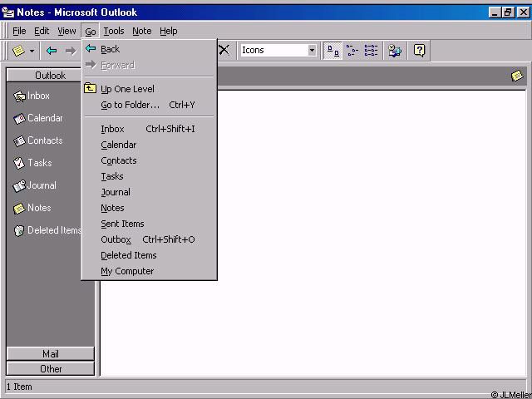This screenshot has height=399, width=532.
Task: Open the Icons current view combo box
Action: point(278,50)
